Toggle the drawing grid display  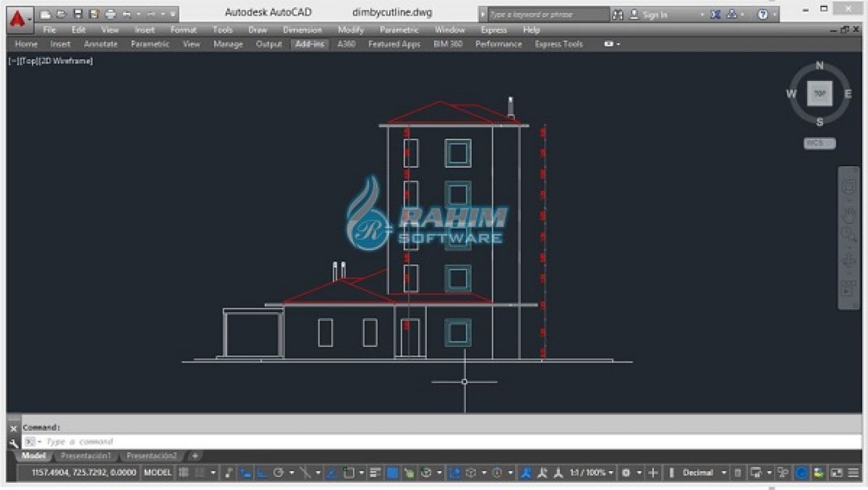coord(184,473)
